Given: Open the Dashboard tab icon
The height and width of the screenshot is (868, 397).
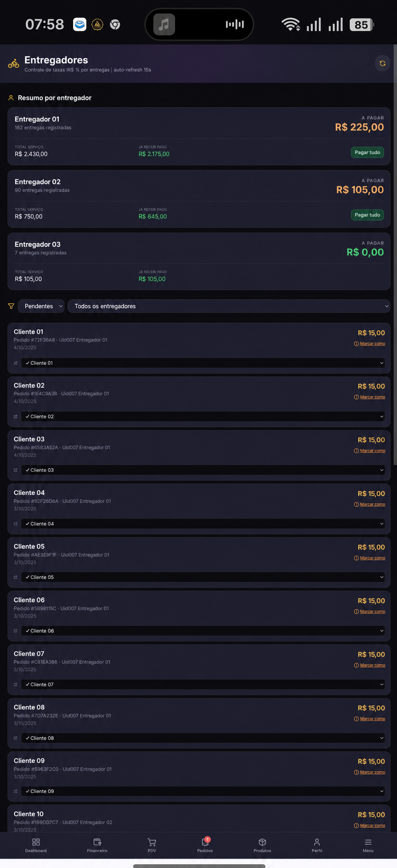Looking at the screenshot, I should (36, 842).
